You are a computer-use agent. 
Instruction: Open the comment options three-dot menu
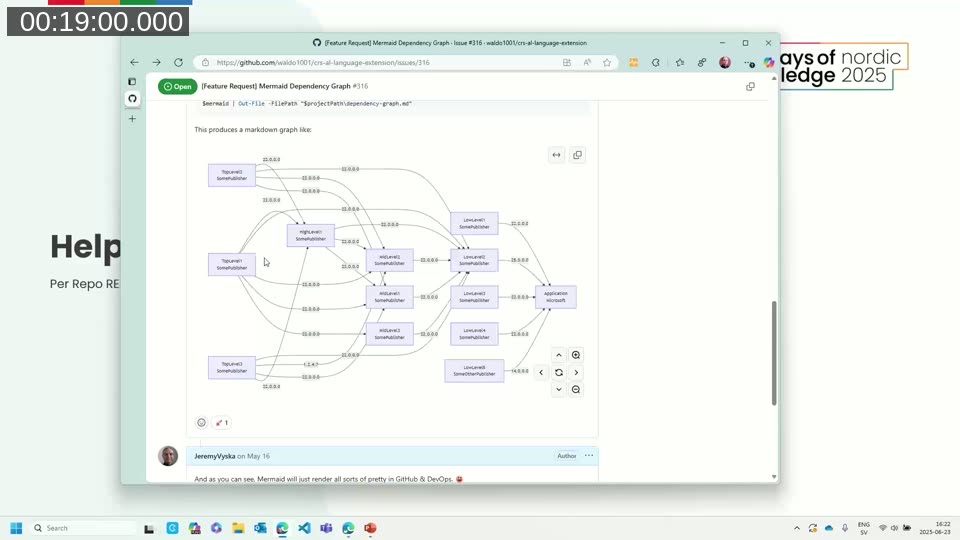point(589,456)
